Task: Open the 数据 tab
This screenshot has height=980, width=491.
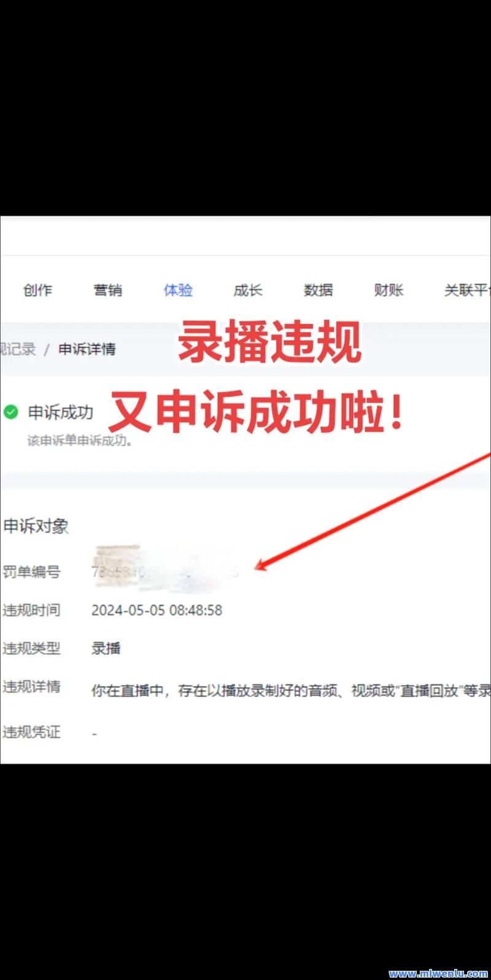Action: pyautogui.click(x=319, y=290)
